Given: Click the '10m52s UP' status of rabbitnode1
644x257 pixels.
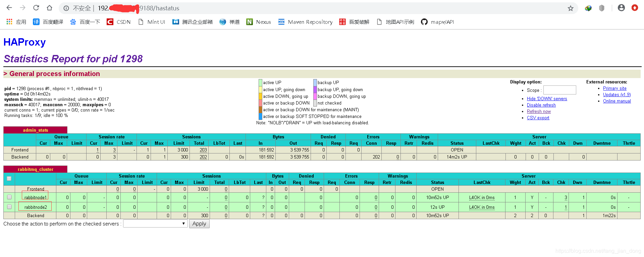Looking at the screenshot, I should coord(437,197).
